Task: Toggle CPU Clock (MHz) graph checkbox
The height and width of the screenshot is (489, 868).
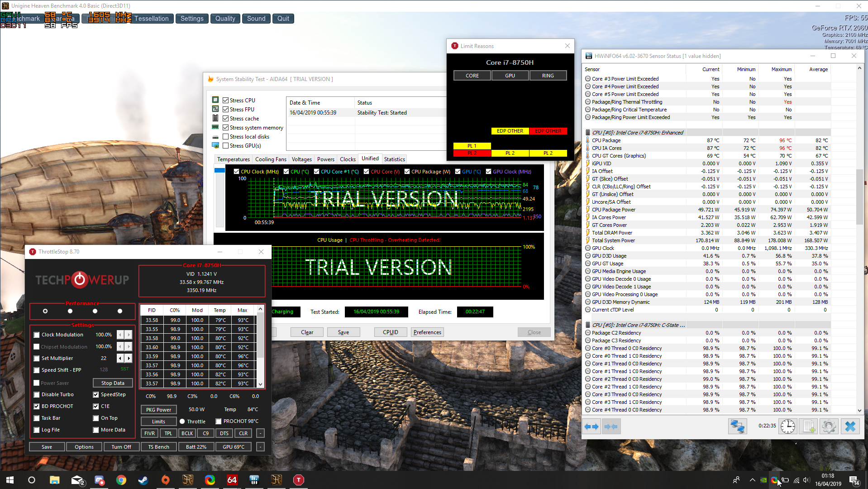Action: point(236,172)
